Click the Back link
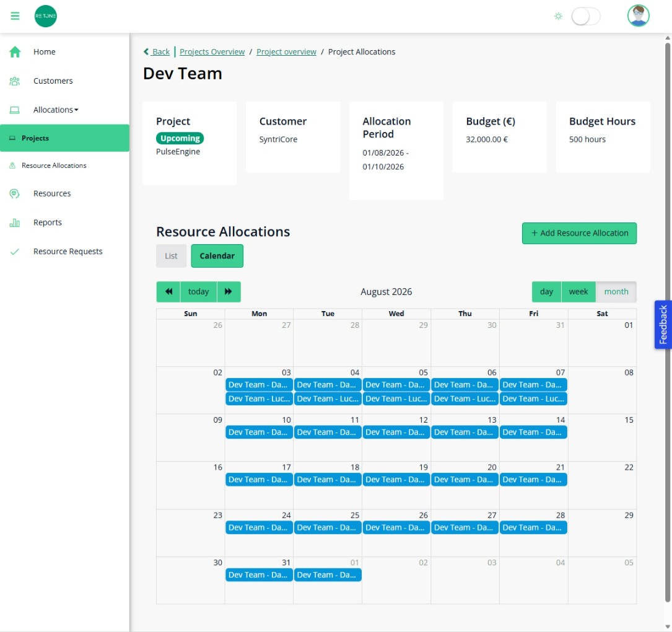The image size is (672, 632). (x=157, y=52)
